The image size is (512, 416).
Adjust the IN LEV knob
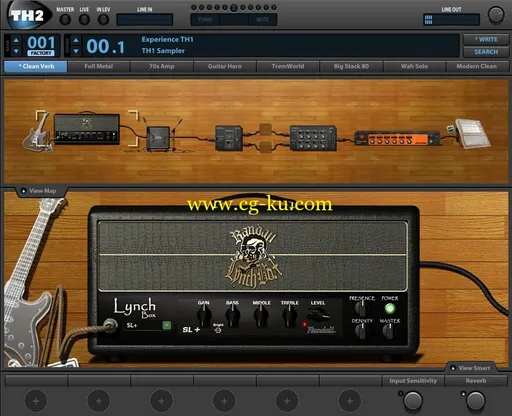click(103, 19)
